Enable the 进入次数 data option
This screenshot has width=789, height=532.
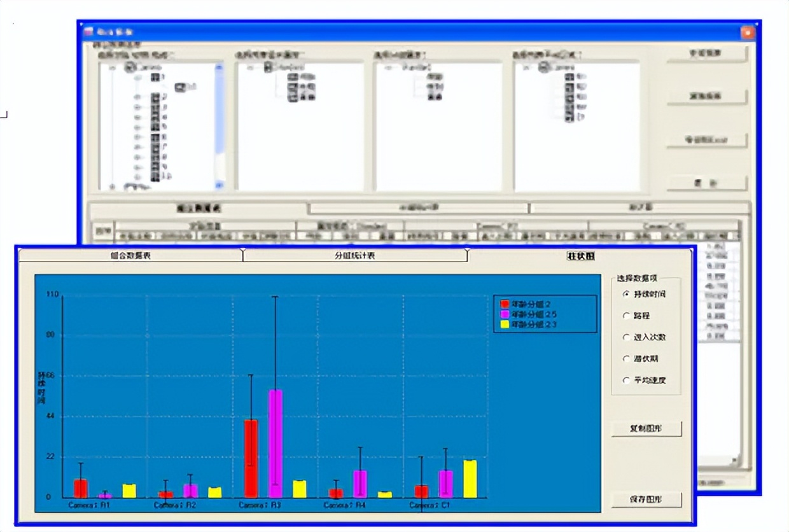(627, 337)
